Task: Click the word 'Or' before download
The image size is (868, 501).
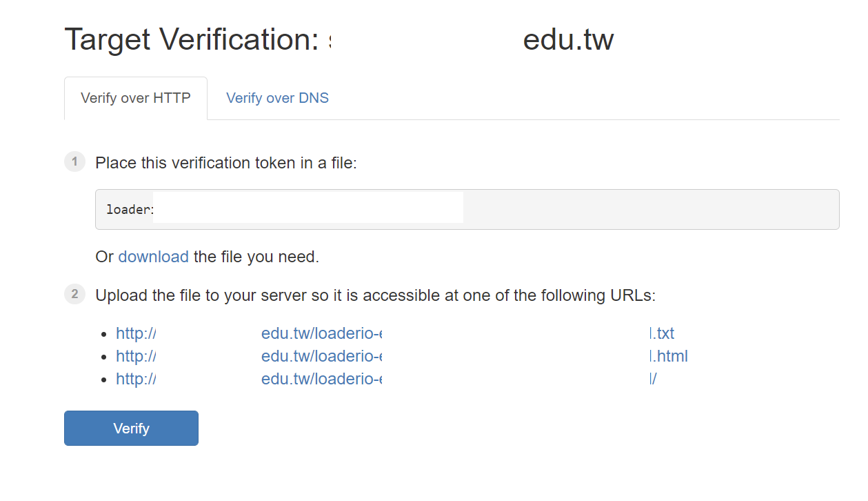Action: click(x=105, y=257)
